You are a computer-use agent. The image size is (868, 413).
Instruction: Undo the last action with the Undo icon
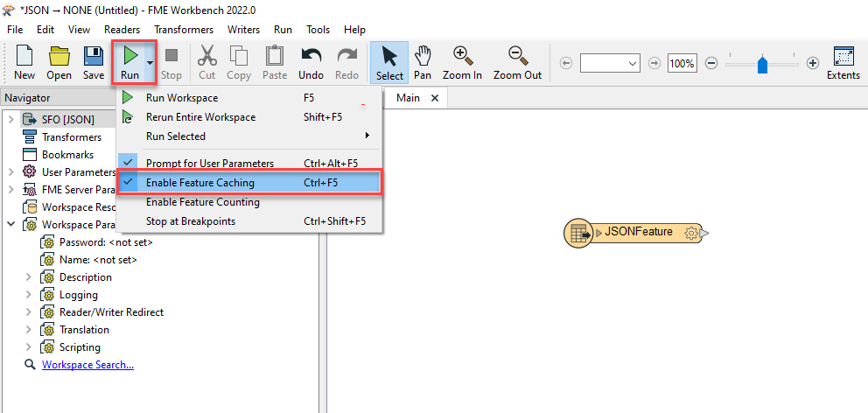point(311,62)
